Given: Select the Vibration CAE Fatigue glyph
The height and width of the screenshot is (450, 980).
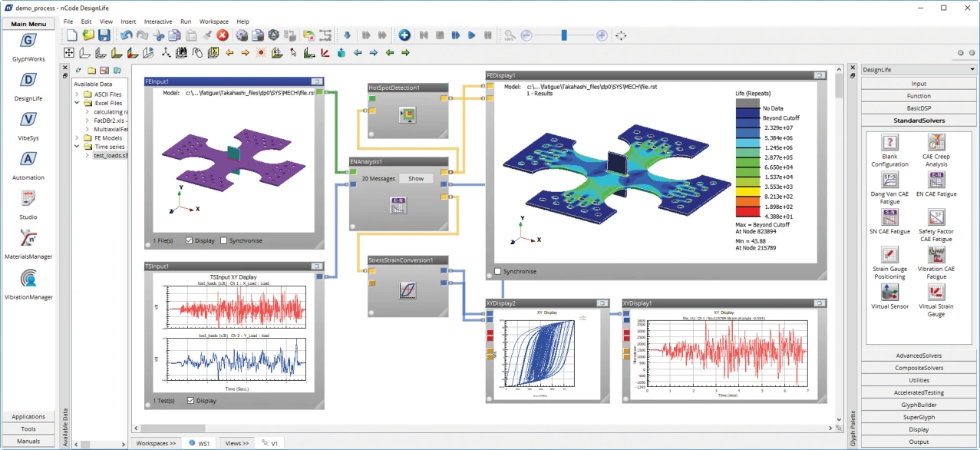Looking at the screenshot, I should 936,256.
